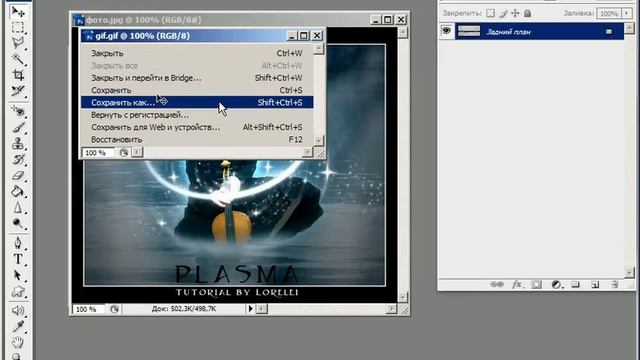This screenshot has height=360, width=640.
Task: Select the Rectangular Marquee tool
Action: [18, 27]
